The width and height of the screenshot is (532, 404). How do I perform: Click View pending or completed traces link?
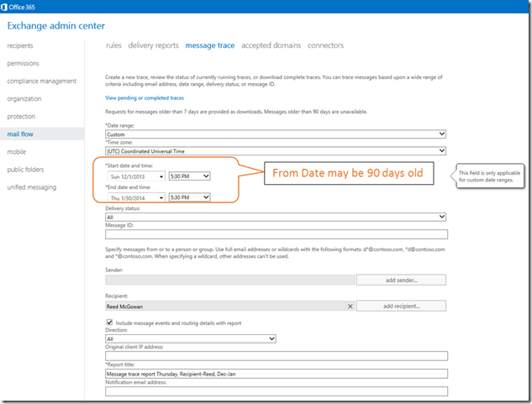pyautogui.click(x=145, y=97)
